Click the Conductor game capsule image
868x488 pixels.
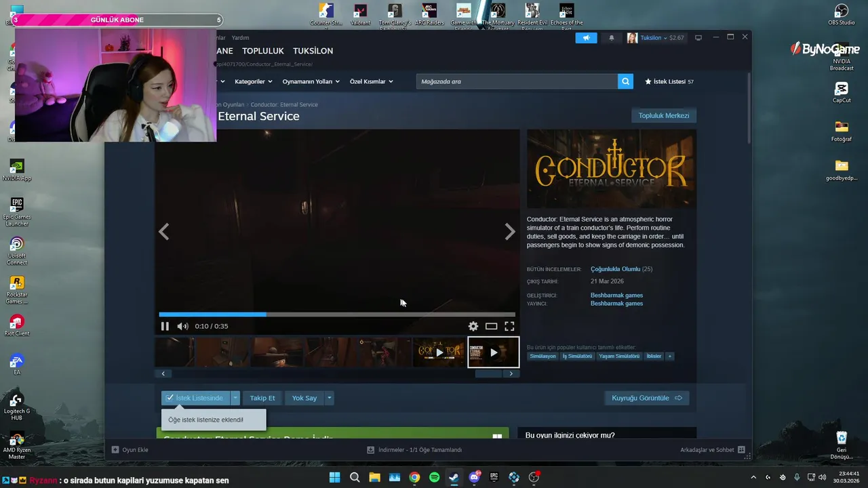(x=611, y=169)
